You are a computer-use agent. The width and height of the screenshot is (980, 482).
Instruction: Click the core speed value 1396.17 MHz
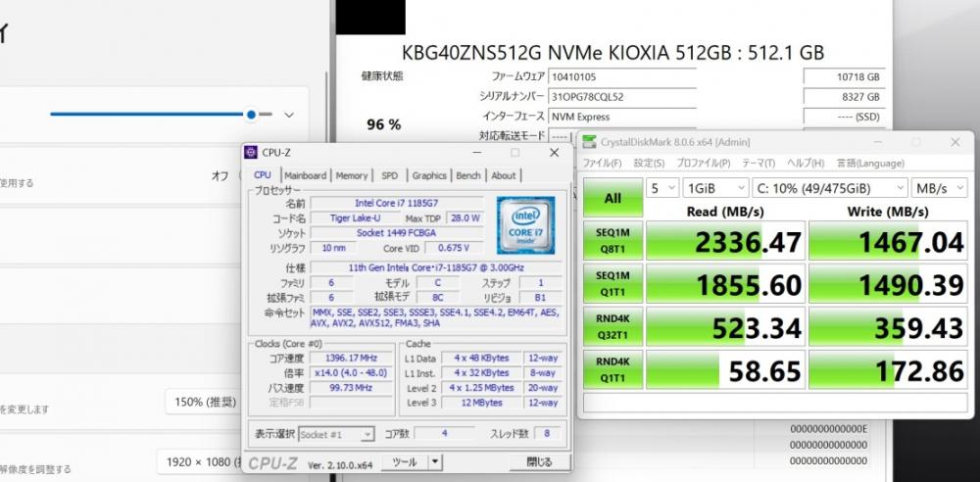[351, 358]
